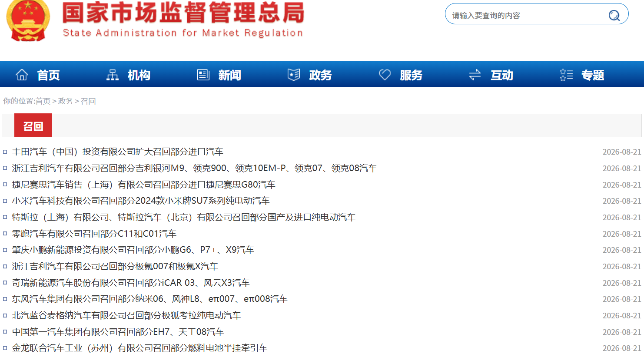
Task: Click the arrows icon beside 互动
Action: click(x=475, y=75)
